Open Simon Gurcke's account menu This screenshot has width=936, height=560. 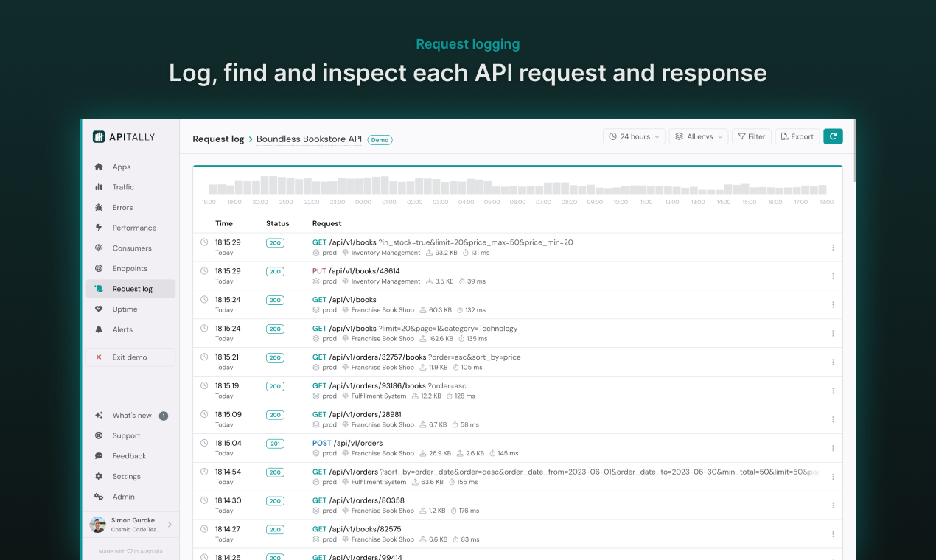[x=130, y=525]
